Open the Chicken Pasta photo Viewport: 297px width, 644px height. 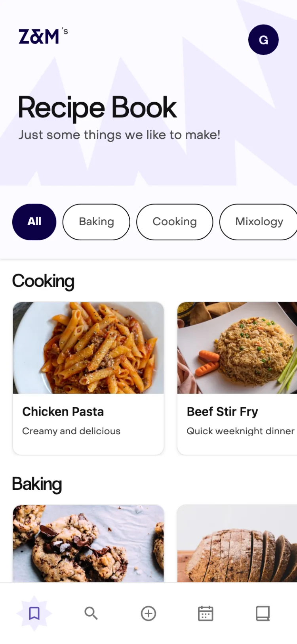pyautogui.click(x=88, y=348)
